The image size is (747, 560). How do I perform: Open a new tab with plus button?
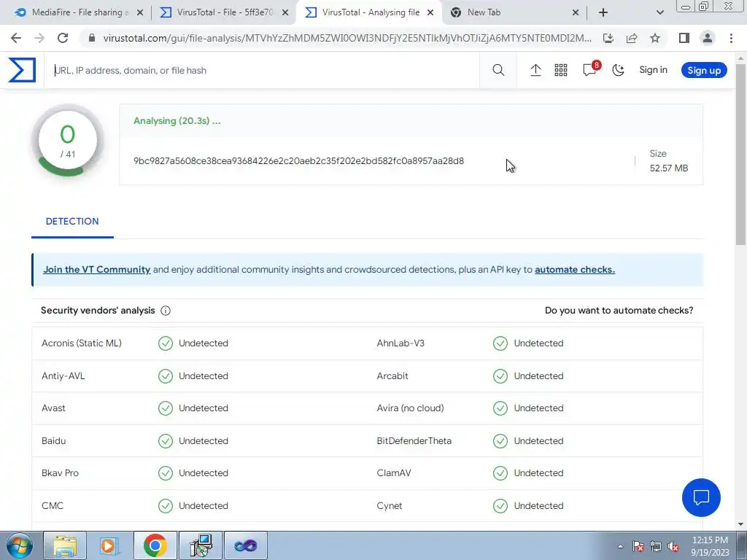[603, 12]
